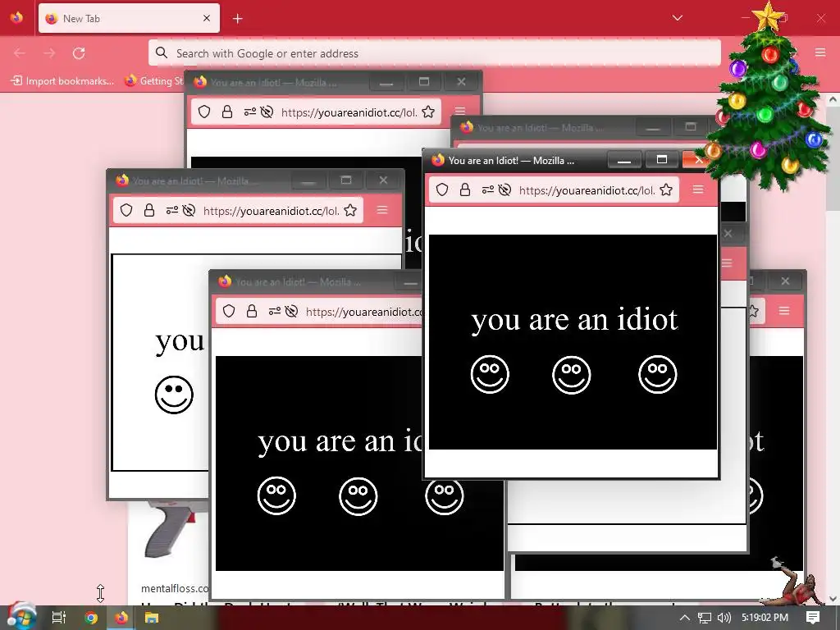840x630 pixels.
Task: Open a new tab with the plus button
Action: pos(237,19)
